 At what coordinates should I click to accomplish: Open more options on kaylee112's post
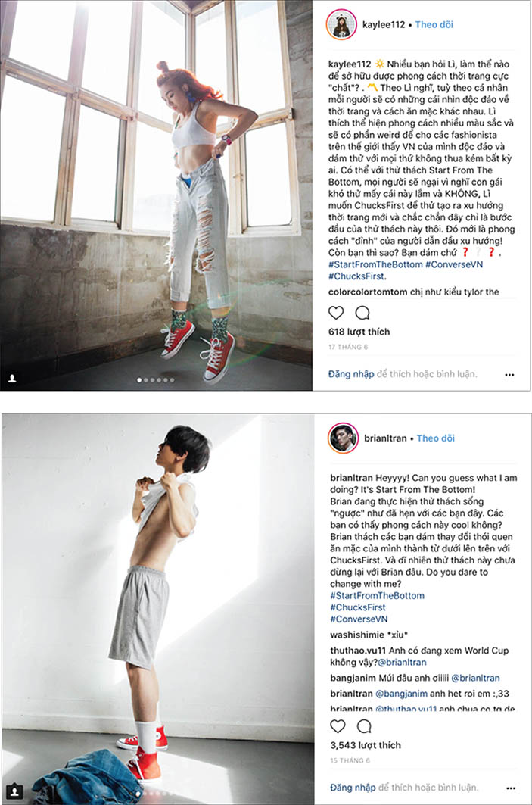(x=509, y=375)
